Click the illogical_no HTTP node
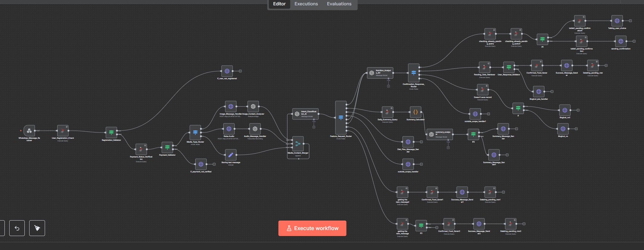 (x=563, y=129)
